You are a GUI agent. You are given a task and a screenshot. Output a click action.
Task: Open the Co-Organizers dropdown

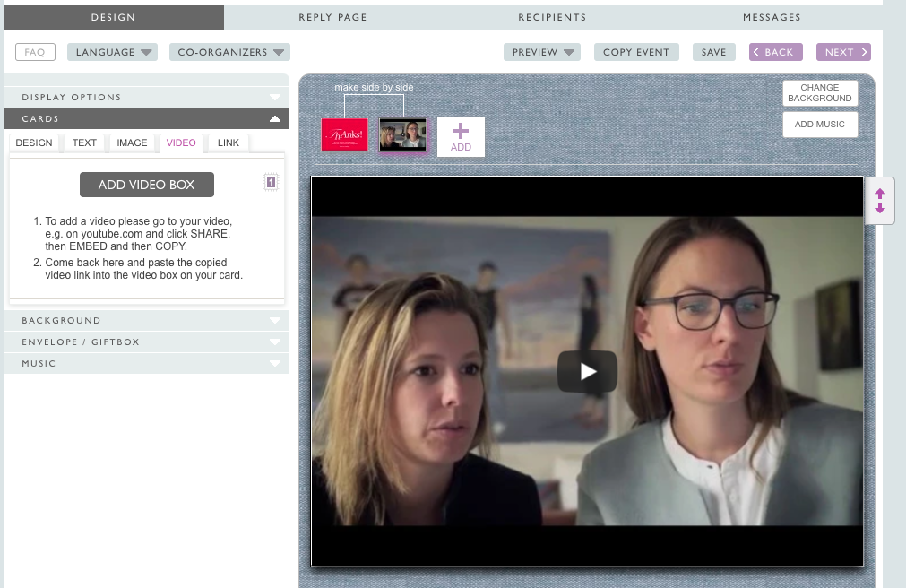tap(229, 52)
